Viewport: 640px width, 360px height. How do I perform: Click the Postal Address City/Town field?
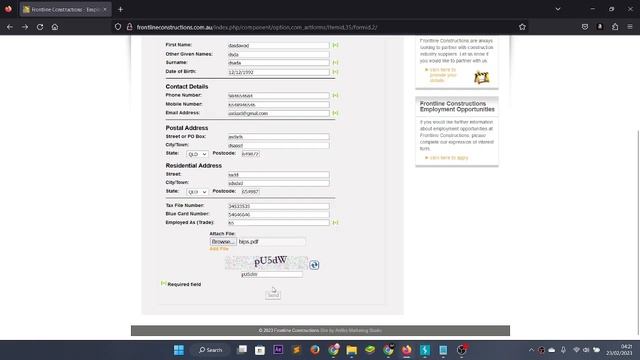[x=278, y=145]
